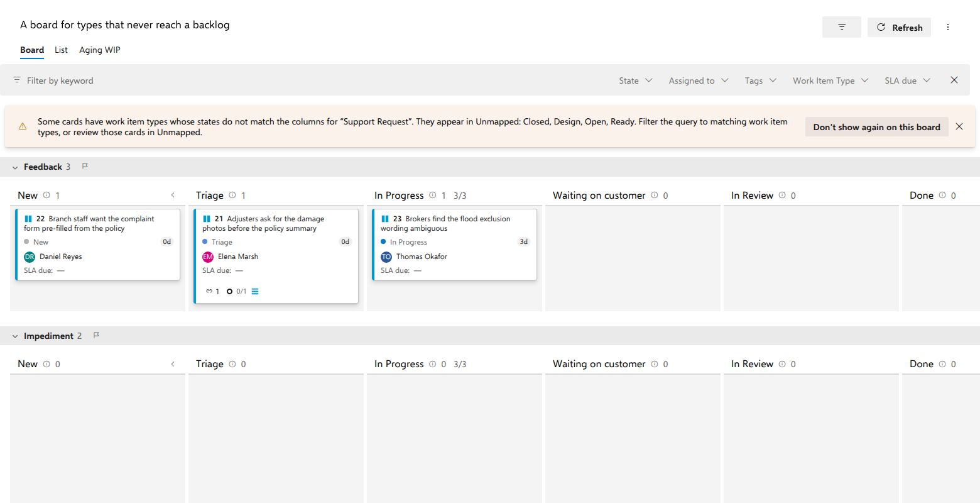This screenshot has height=503, width=980.
Task: Click the 0/1 child tasks indicator on card 21
Action: coord(237,291)
